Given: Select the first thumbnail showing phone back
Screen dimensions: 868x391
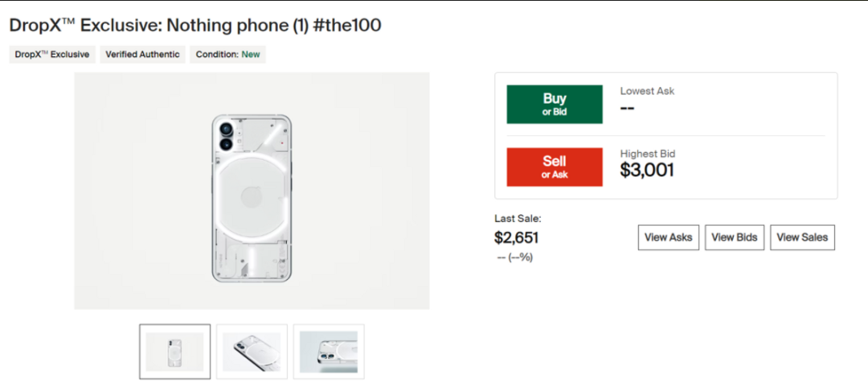Looking at the screenshot, I should [x=175, y=352].
